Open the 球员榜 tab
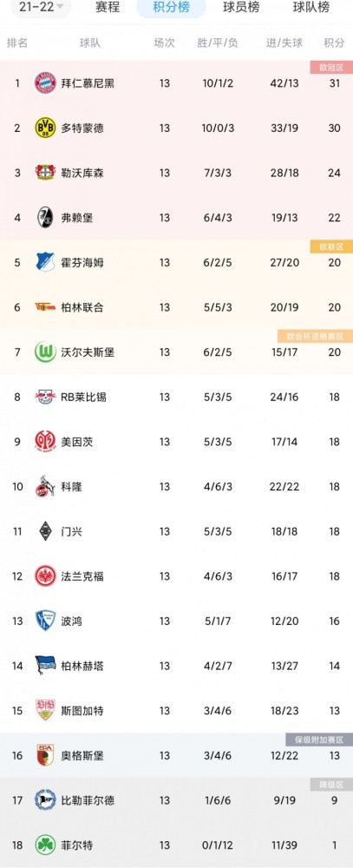Image resolution: width=353 pixels, height=868 pixels. [241, 7]
